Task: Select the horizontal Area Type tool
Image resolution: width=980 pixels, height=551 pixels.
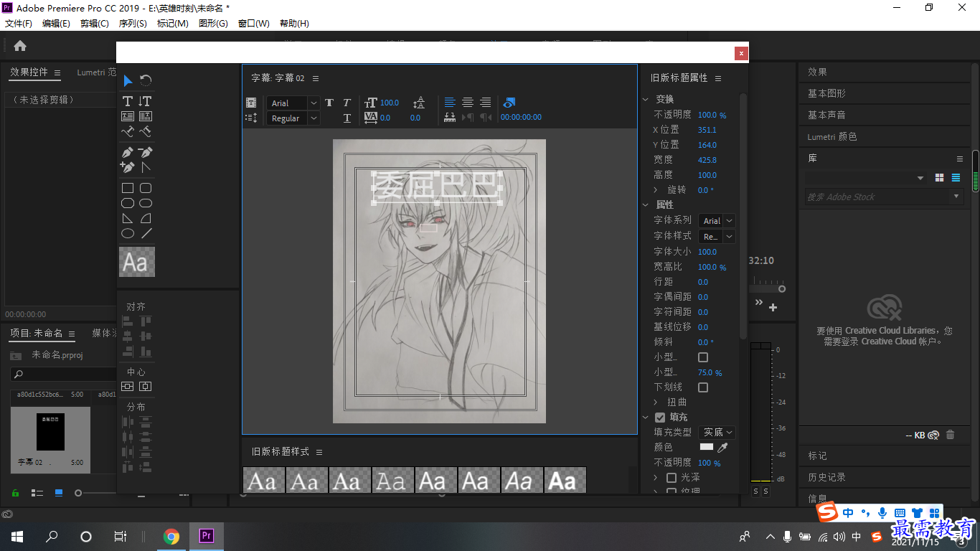Action: point(128,116)
